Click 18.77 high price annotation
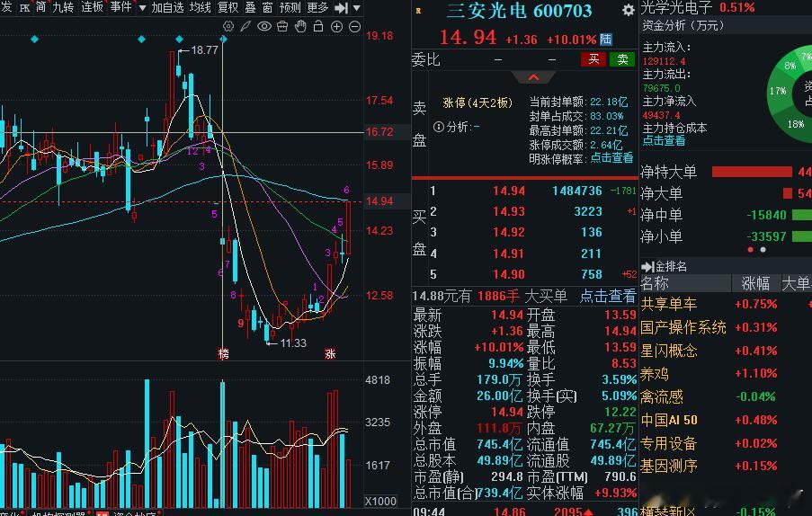812x516 pixels. (204, 50)
